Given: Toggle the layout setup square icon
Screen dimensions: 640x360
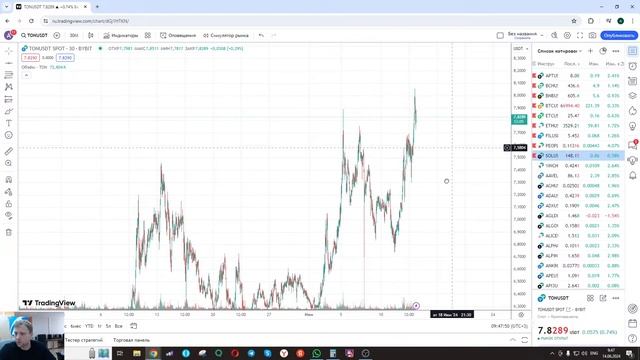Looking at the screenshot, I should [500, 36].
